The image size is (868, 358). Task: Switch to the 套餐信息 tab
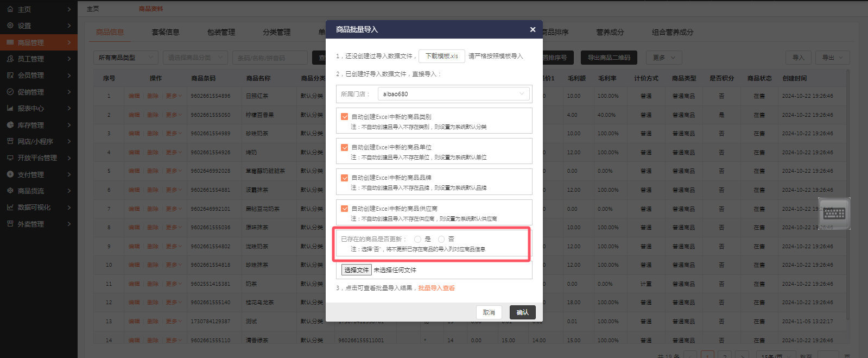click(x=166, y=32)
